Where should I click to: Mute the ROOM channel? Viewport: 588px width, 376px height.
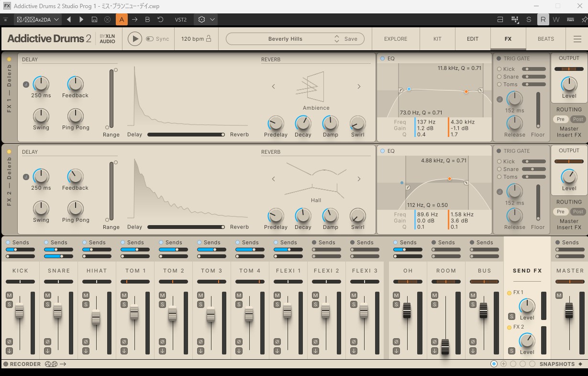point(434,296)
